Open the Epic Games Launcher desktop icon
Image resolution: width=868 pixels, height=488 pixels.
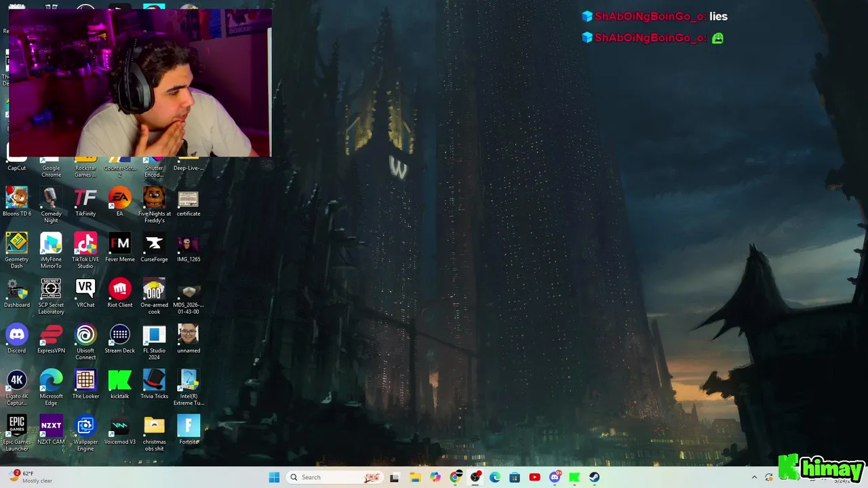click(17, 426)
